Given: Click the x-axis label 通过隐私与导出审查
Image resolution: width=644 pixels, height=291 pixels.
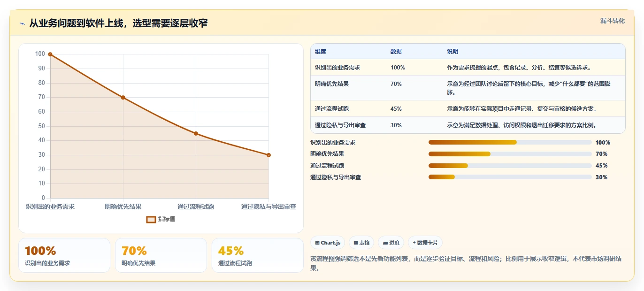Looking at the screenshot, I should pos(268,207).
